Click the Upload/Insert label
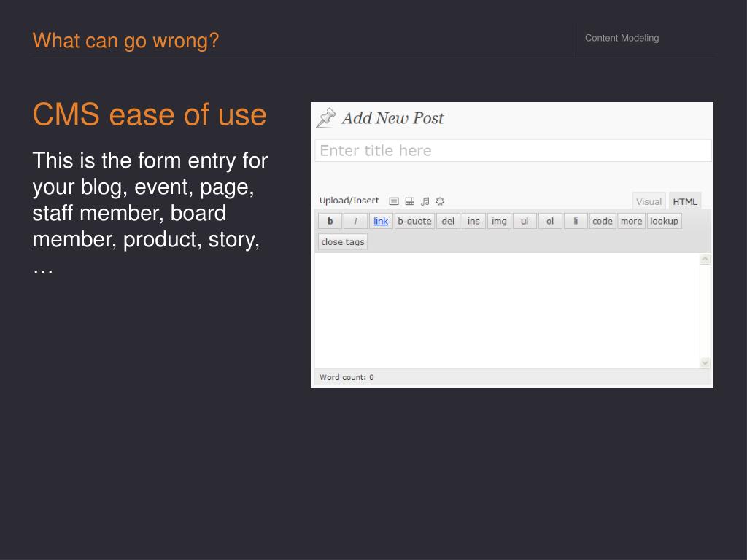Viewport: 747px width, 560px height. pyautogui.click(x=349, y=201)
